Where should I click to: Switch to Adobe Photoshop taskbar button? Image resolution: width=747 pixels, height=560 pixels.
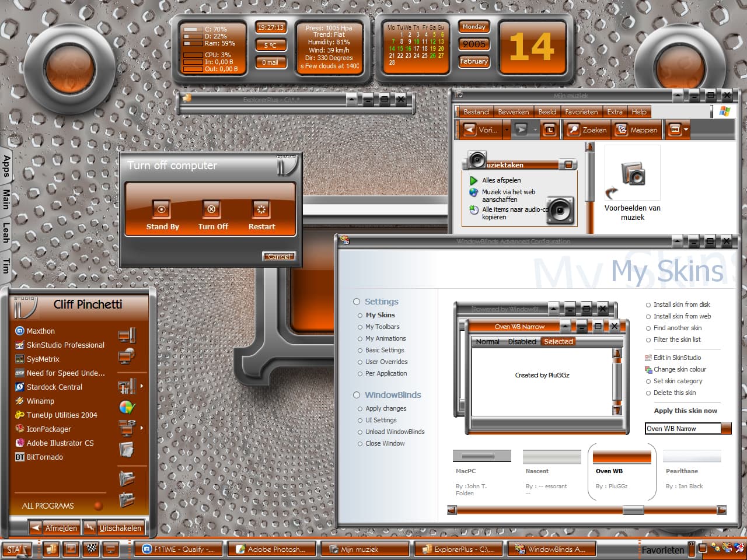point(272,549)
